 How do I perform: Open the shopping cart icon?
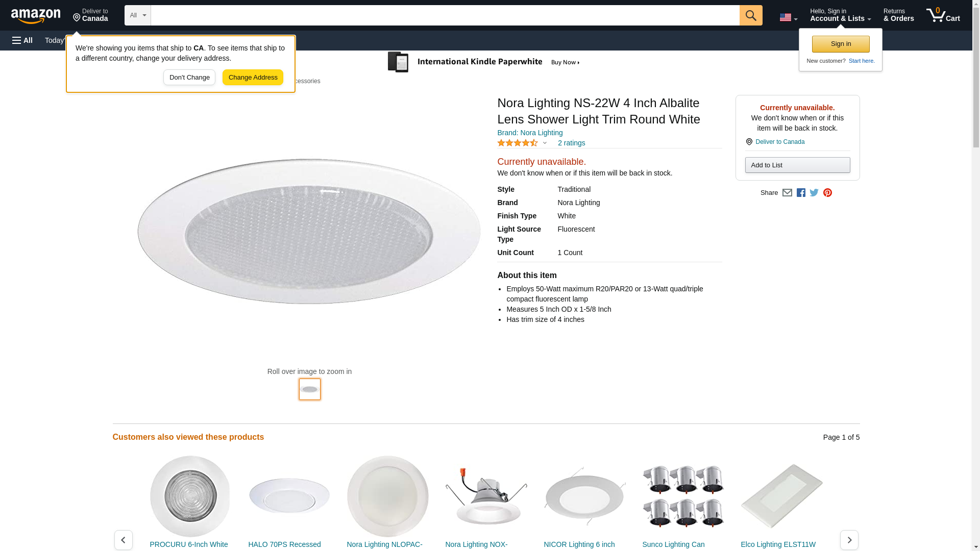pos(943,15)
